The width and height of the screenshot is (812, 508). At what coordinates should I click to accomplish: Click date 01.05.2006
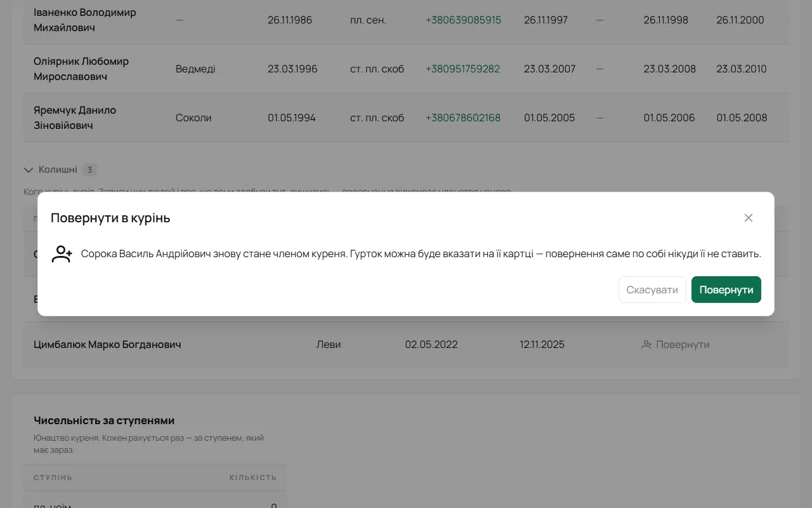click(x=669, y=117)
